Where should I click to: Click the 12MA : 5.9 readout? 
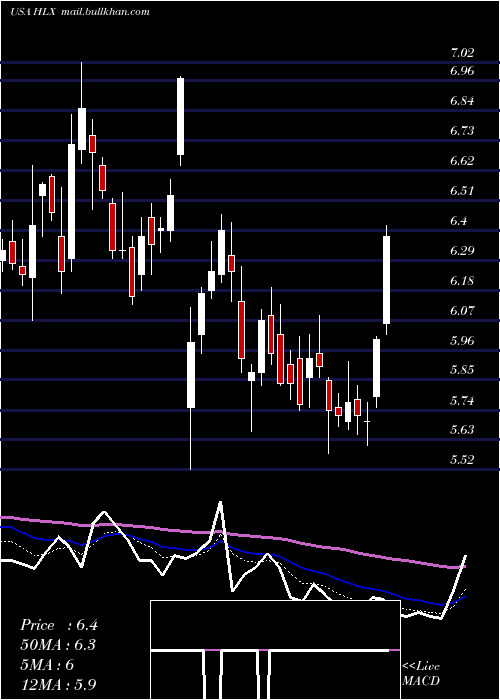58,685
